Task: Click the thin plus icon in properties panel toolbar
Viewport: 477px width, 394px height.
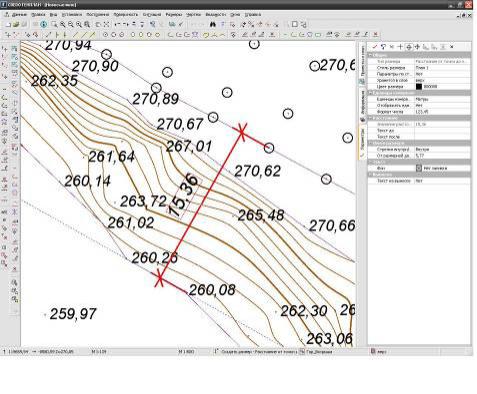Action: pos(400,47)
